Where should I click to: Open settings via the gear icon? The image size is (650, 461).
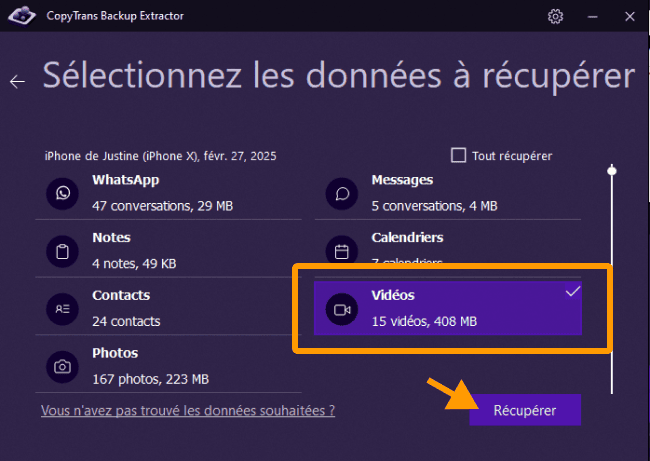555,17
